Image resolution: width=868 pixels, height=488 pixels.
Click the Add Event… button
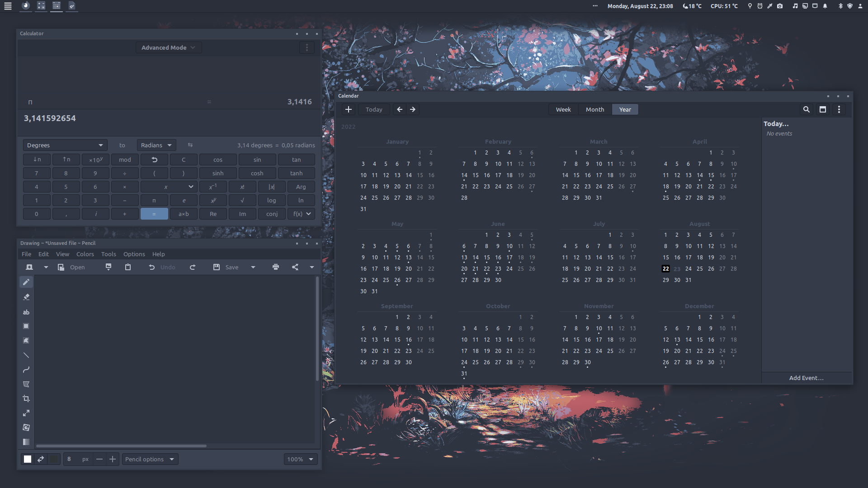click(806, 378)
